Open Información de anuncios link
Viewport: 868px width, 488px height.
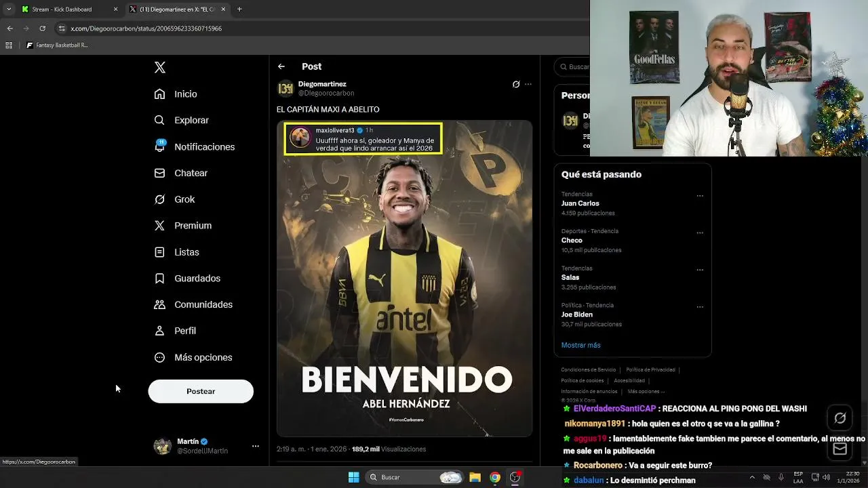tap(589, 391)
